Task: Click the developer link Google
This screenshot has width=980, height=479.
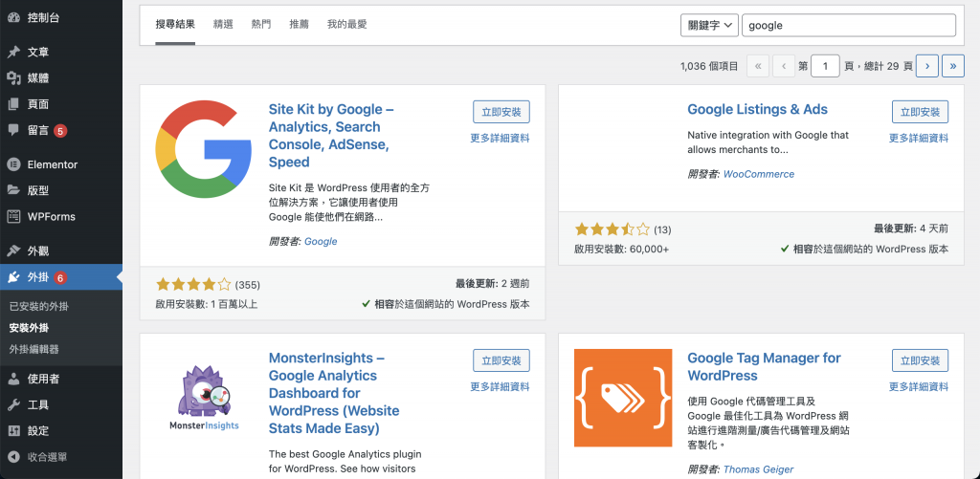Action: [x=321, y=241]
